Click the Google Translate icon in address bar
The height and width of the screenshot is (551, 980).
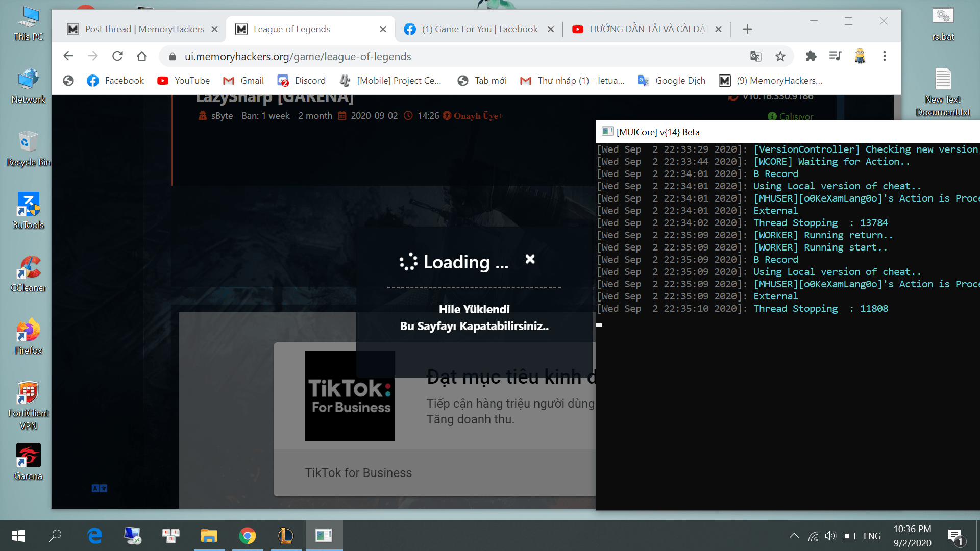coord(756,56)
